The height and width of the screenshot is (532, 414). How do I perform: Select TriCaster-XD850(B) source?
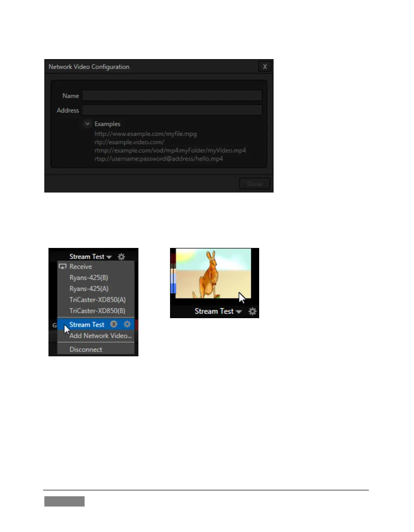coord(96,311)
